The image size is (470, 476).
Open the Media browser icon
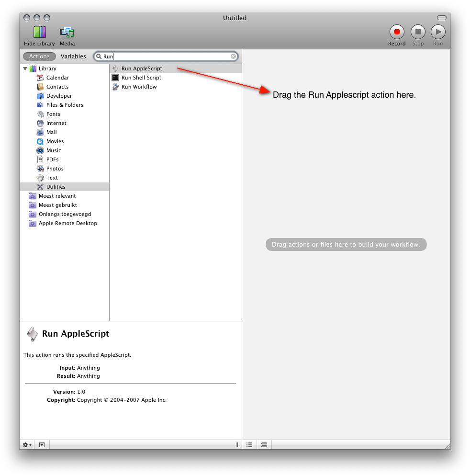click(x=67, y=32)
